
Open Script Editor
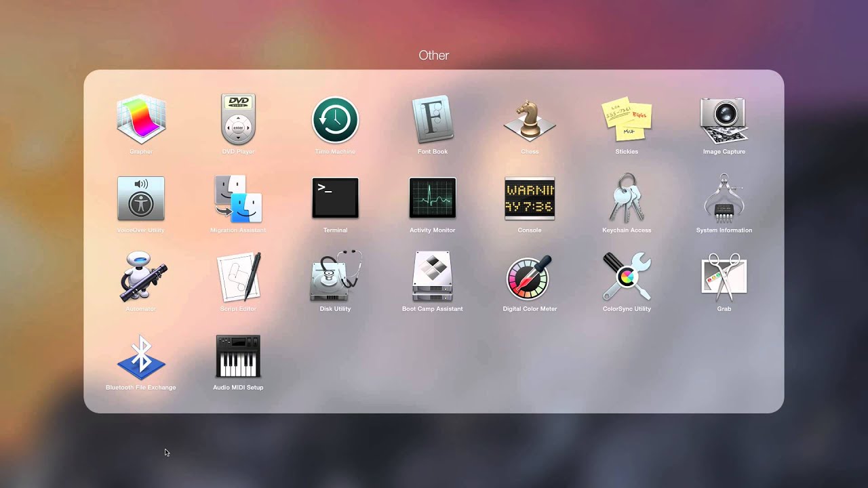[238, 277]
